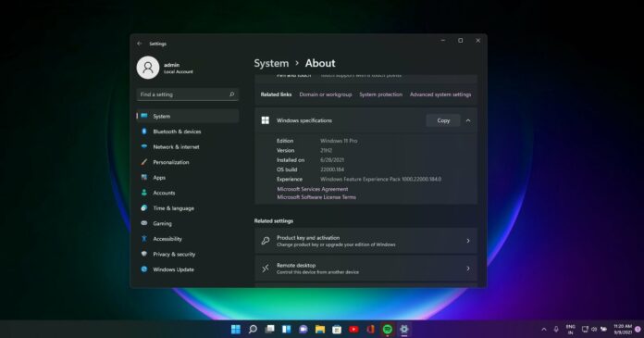Click the ENG IN language indicator
The height and width of the screenshot is (338, 644).
(x=571, y=330)
